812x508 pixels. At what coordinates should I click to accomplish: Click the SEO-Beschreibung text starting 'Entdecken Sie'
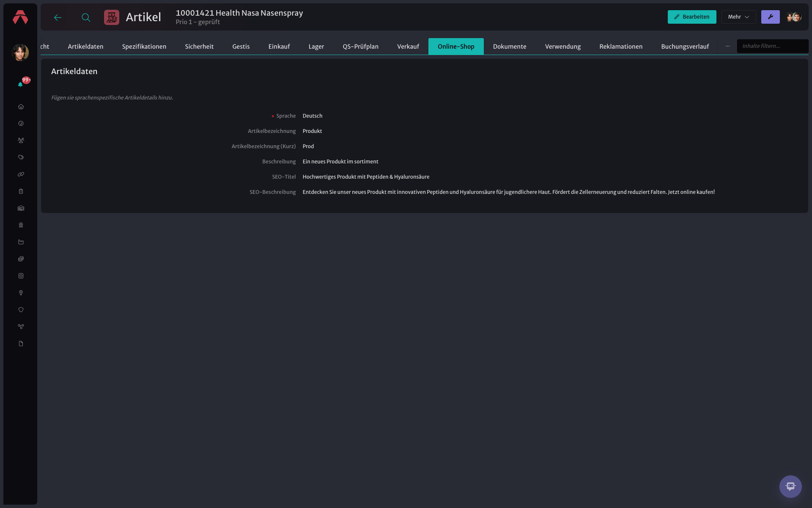(x=509, y=192)
